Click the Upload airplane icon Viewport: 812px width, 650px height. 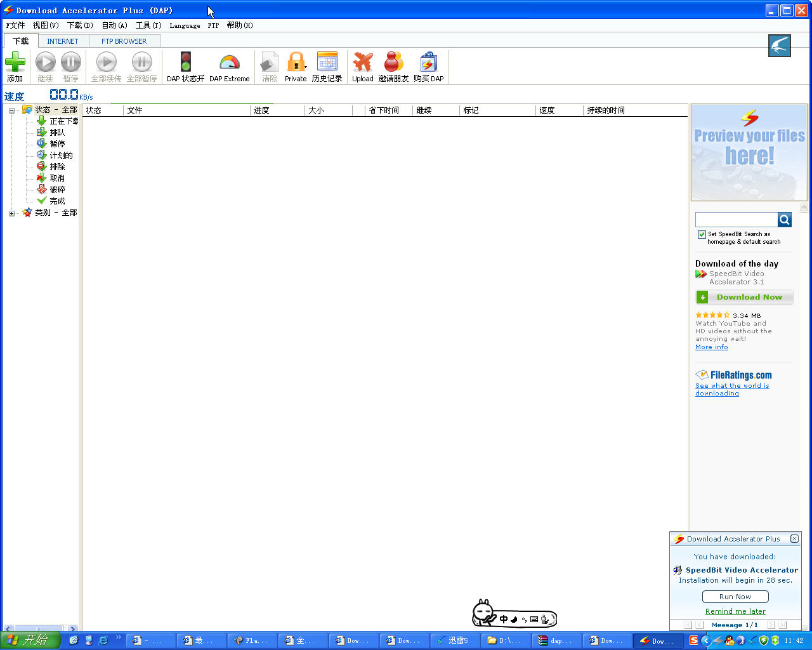tap(363, 62)
